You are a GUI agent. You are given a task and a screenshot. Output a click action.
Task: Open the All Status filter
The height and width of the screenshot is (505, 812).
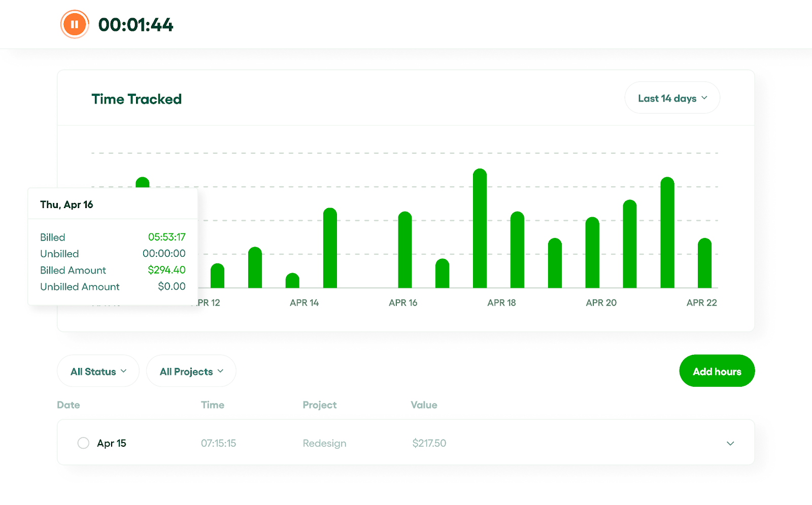point(98,371)
